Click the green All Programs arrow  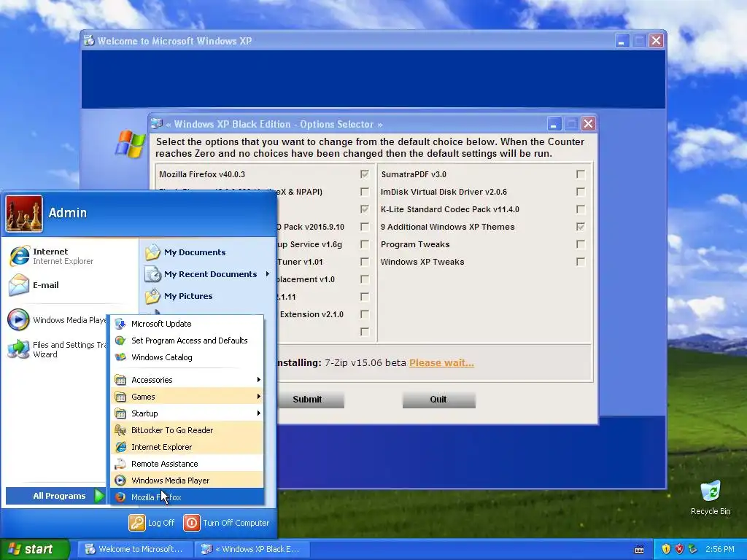click(x=99, y=496)
